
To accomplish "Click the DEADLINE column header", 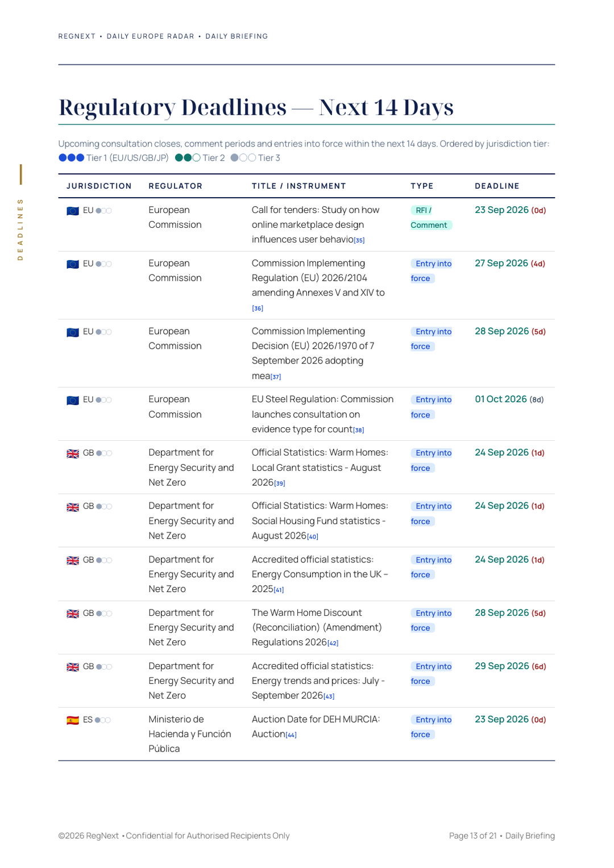I will click(x=497, y=186).
